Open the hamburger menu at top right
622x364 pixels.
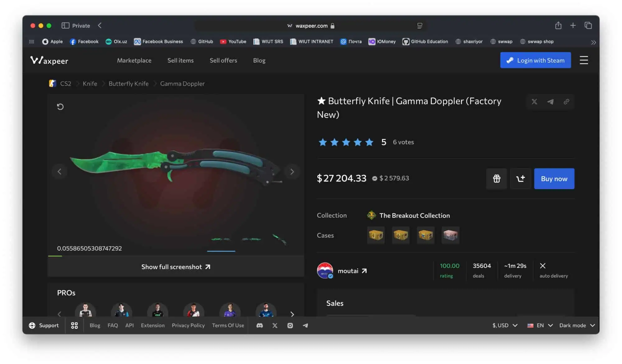coord(584,60)
